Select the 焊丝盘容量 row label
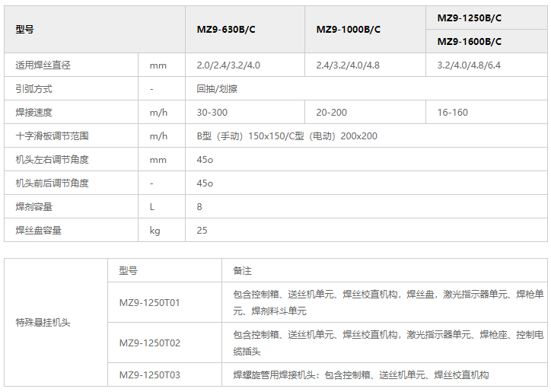551x392 pixels. [39, 231]
